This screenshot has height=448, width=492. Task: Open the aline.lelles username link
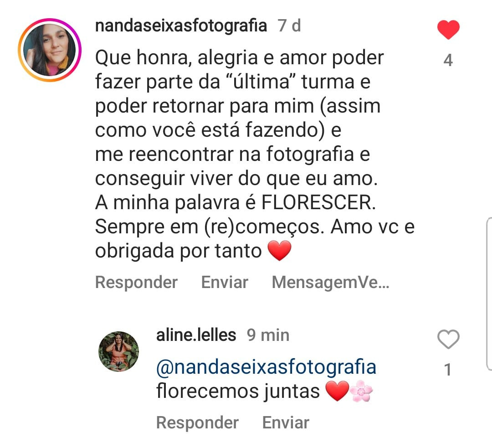[196, 335]
